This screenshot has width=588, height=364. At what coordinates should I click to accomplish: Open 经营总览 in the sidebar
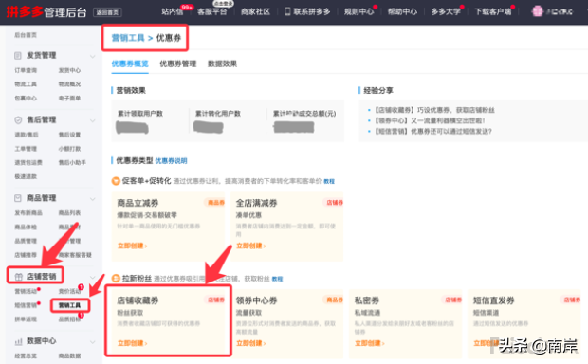[26, 356]
